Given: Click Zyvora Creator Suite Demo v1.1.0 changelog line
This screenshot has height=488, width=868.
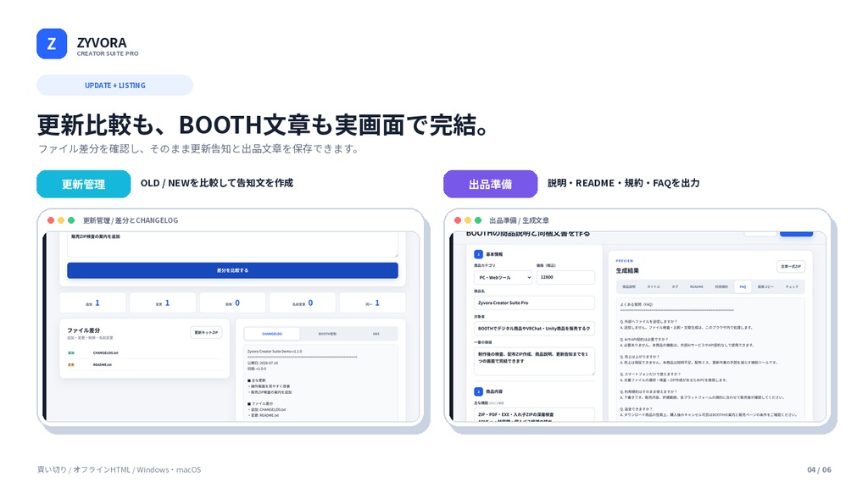Looking at the screenshot, I should click(275, 352).
